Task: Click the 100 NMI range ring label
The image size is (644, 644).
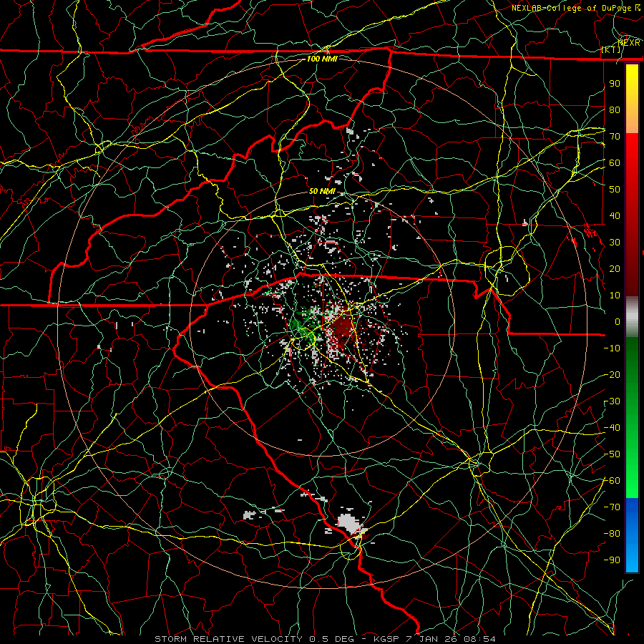Action: [322, 59]
